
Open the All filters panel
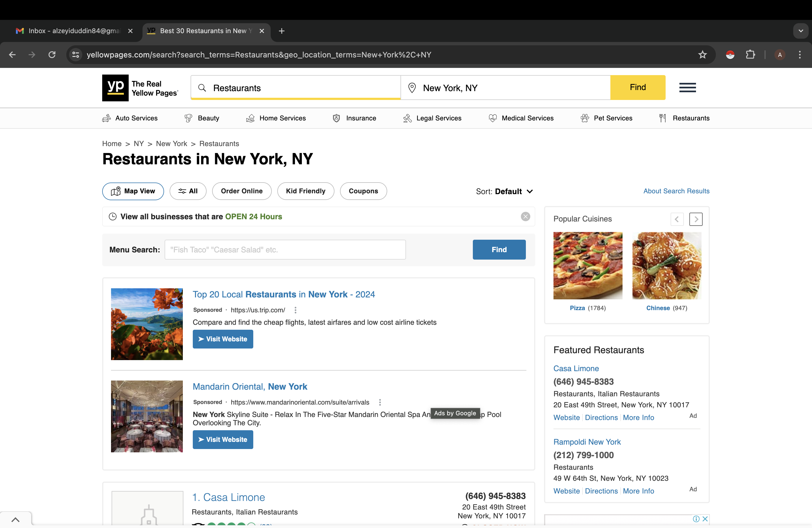(x=188, y=191)
